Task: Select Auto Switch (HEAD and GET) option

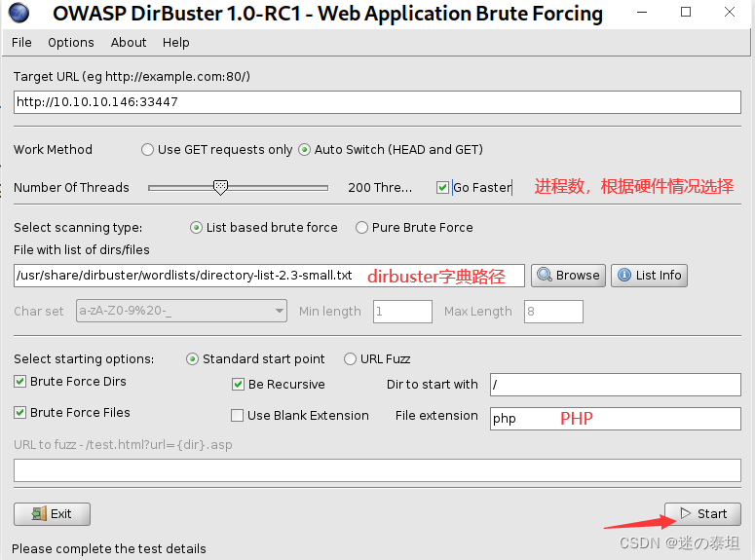Action: pos(304,150)
